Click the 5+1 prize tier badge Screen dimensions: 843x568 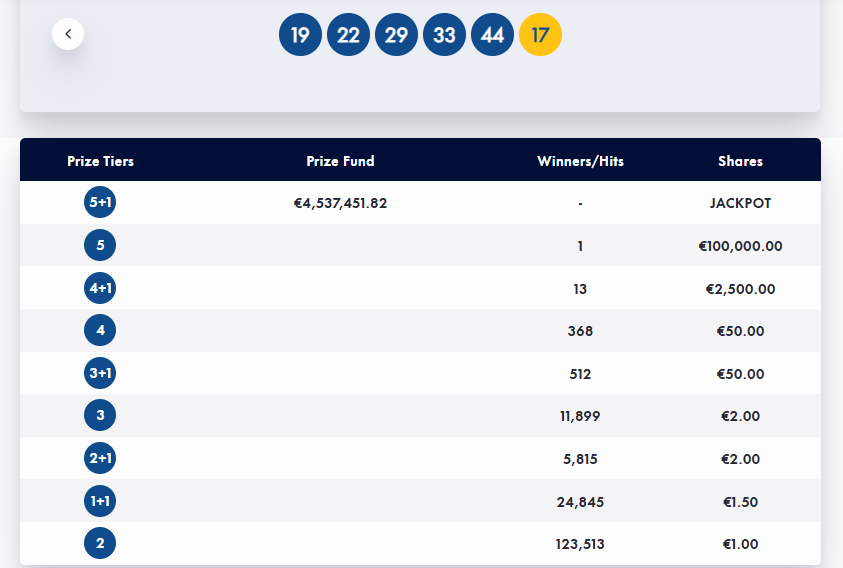100,203
